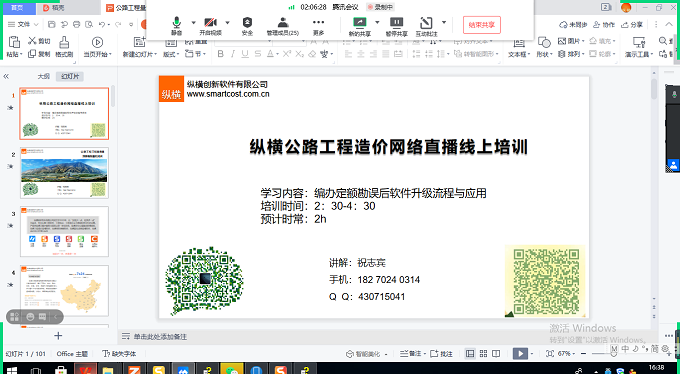Adjust the zoom slider handle
Screen dimensions: 680x374
click(x=613, y=354)
